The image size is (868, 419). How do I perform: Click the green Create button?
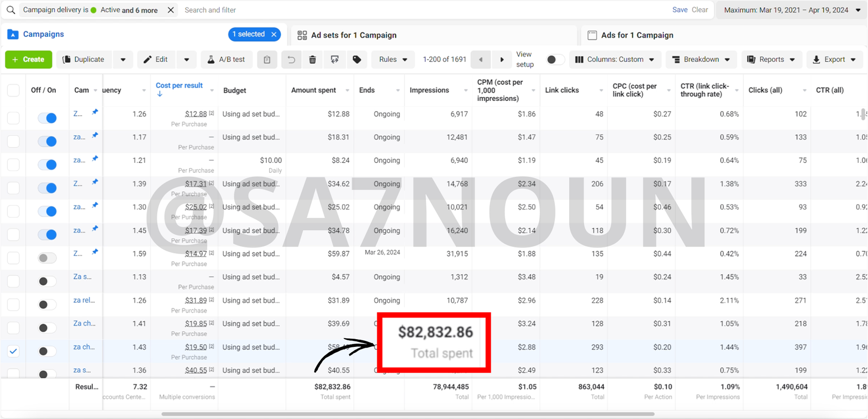click(x=29, y=60)
